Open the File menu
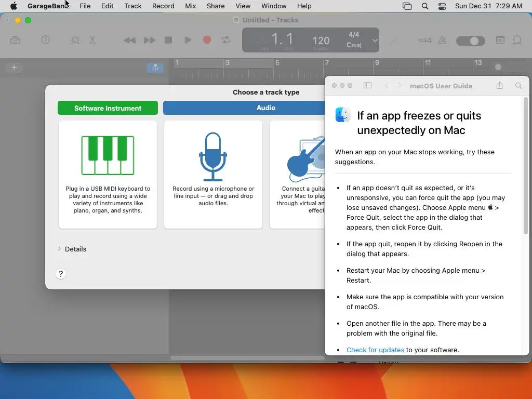The image size is (532, 399). [85, 6]
